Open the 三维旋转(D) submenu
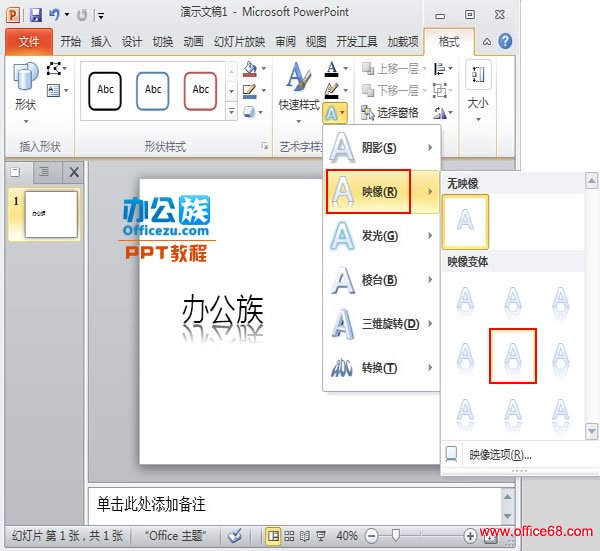The image size is (600, 551). [382, 324]
